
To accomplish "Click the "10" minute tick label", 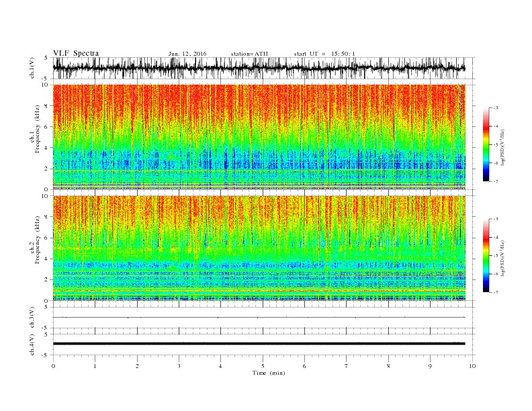I will point(472,366).
